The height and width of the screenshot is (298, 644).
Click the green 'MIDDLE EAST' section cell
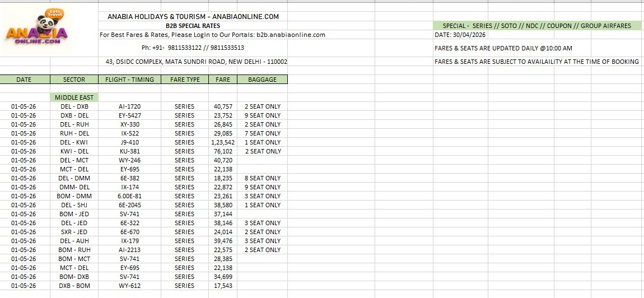pyautogui.click(x=74, y=97)
